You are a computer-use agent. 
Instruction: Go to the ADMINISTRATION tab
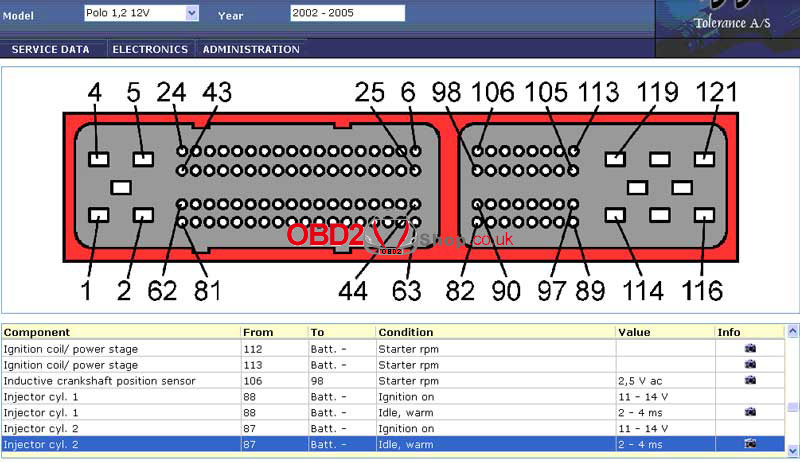251,49
